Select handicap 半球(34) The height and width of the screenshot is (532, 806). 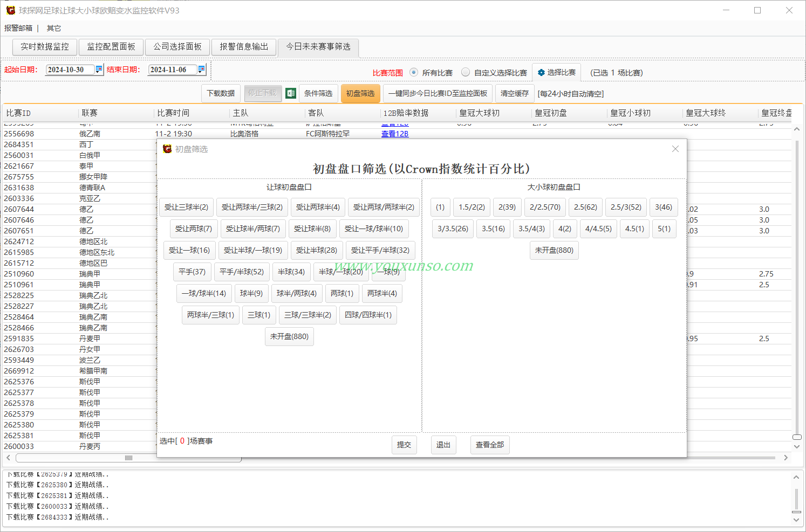pos(291,272)
